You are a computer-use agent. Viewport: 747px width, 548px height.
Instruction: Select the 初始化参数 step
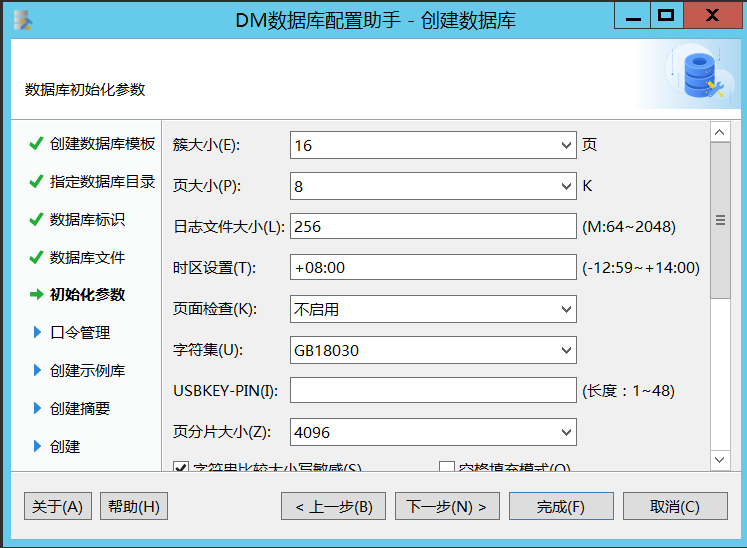pos(87,294)
